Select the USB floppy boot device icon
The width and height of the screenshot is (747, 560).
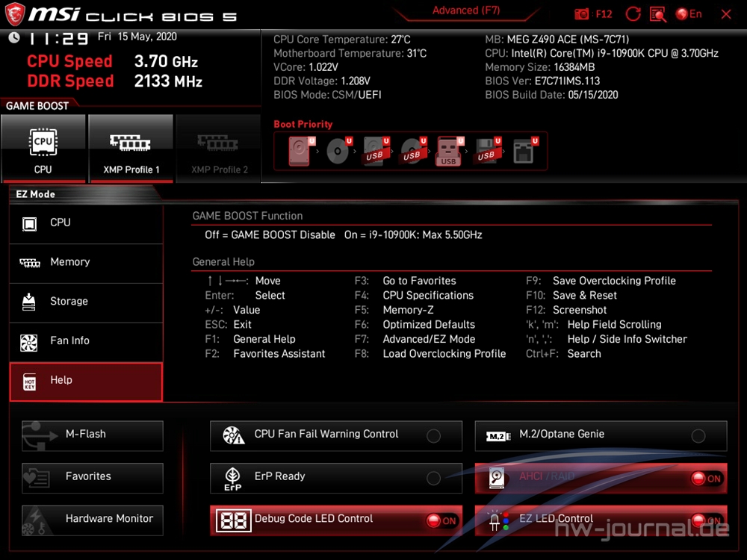click(487, 152)
